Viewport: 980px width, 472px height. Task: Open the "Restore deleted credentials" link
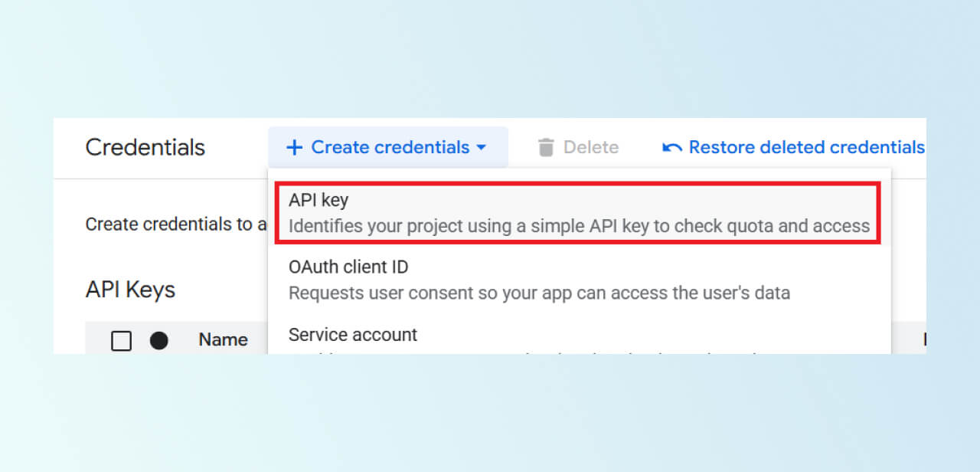pos(806,147)
